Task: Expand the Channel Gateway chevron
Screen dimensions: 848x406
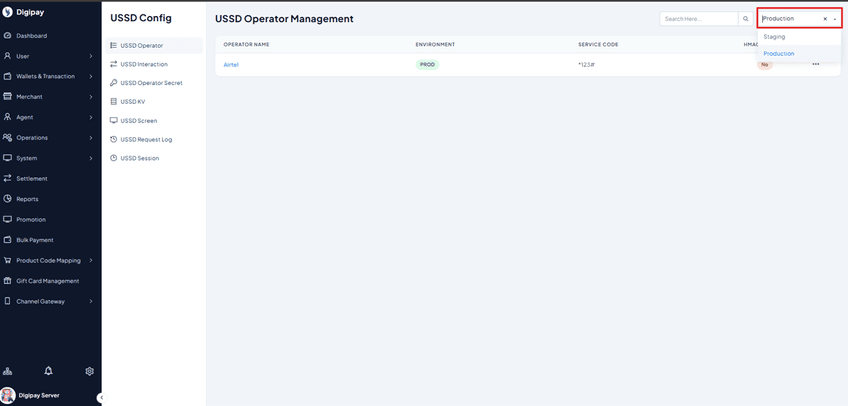Action: 91,301
